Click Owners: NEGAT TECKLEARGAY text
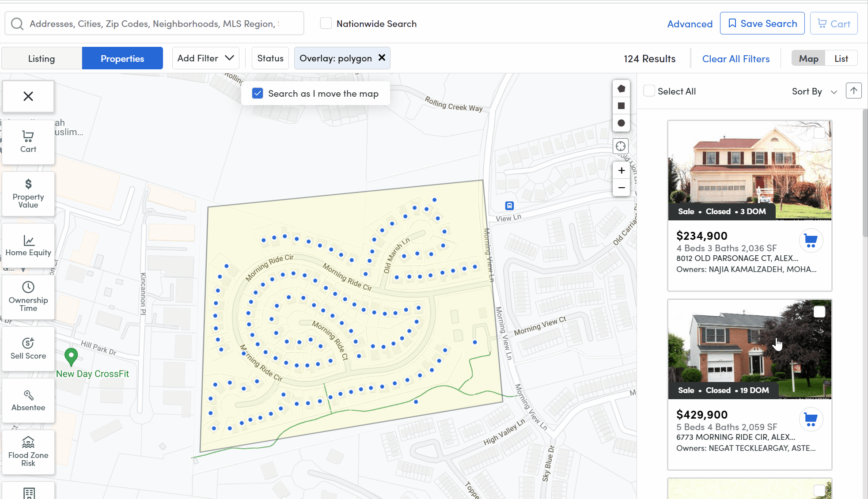Image resolution: width=868 pixels, height=499 pixels. (x=746, y=448)
